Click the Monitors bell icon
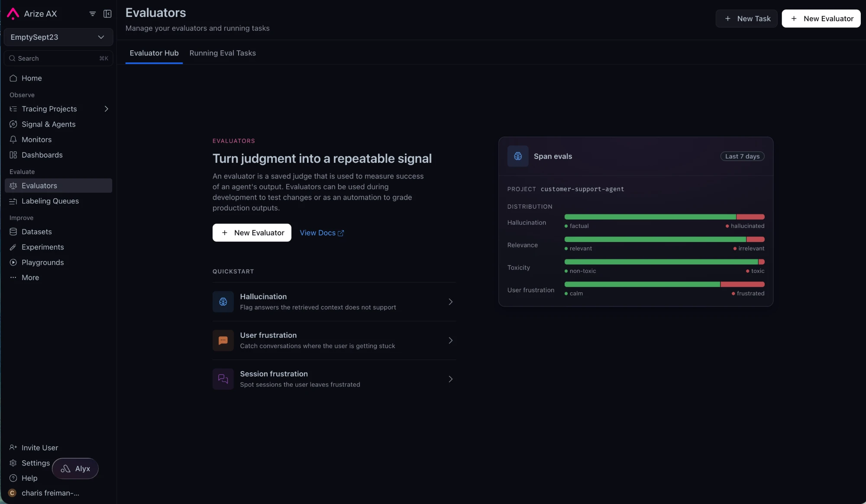This screenshot has width=866, height=504. tap(13, 140)
